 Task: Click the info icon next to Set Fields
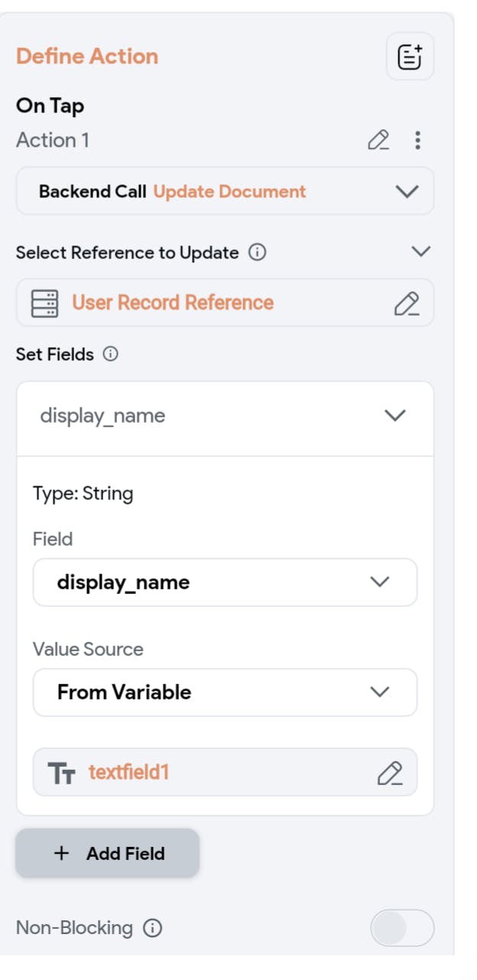(111, 354)
